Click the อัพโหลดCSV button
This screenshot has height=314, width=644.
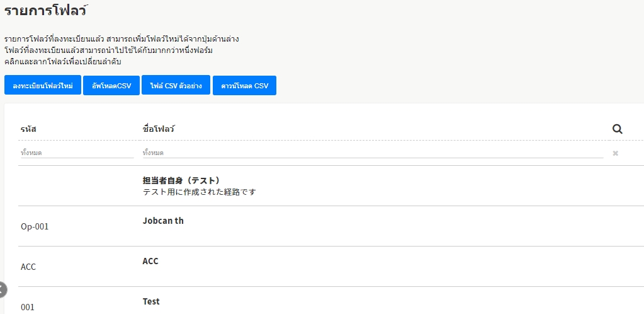tap(111, 86)
